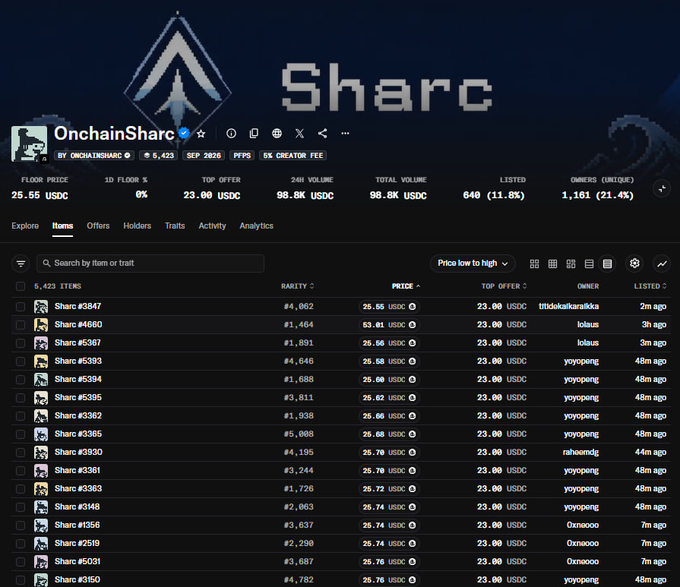This screenshot has width=680, height=587.
Task: Open owner yoyopeng on Sharc #5393 row
Action: [x=581, y=361]
